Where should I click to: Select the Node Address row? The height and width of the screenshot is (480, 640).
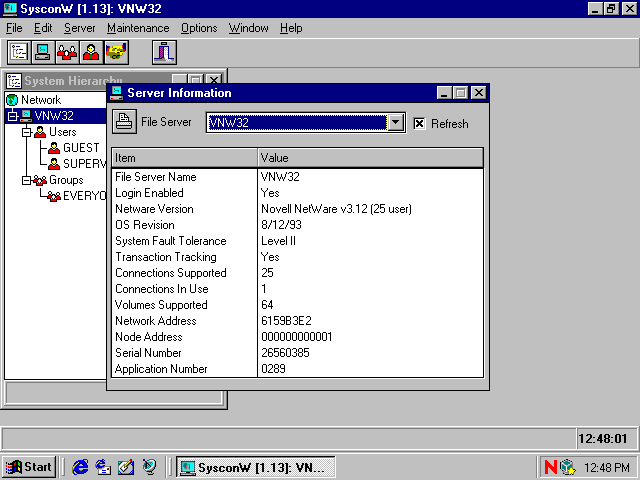(x=297, y=337)
